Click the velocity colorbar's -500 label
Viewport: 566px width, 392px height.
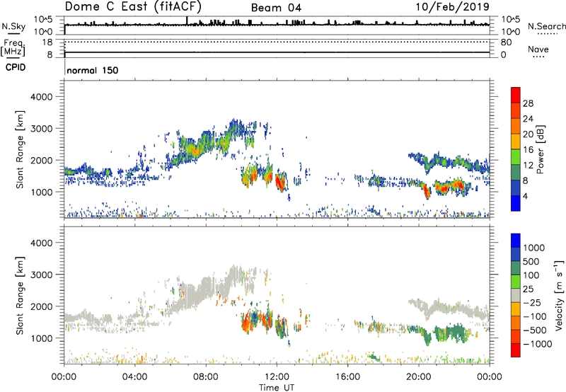pyautogui.click(x=535, y=330)
